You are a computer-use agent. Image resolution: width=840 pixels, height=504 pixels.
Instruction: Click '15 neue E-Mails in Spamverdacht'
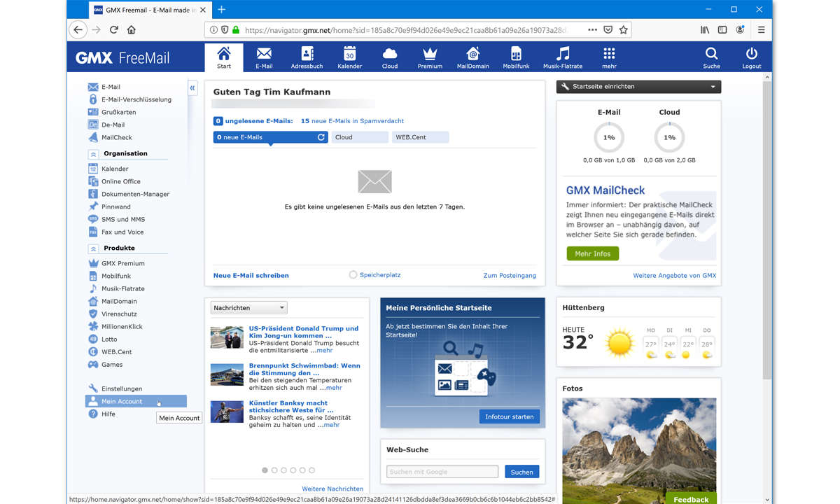coord(352,121)
